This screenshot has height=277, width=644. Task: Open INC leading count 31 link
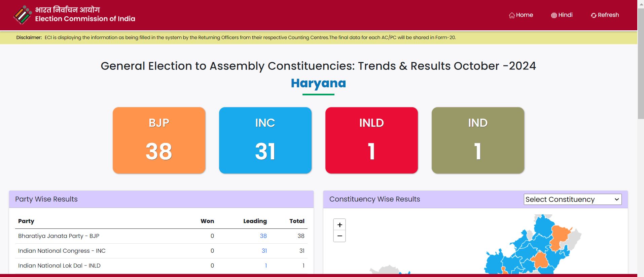point(264,251)
